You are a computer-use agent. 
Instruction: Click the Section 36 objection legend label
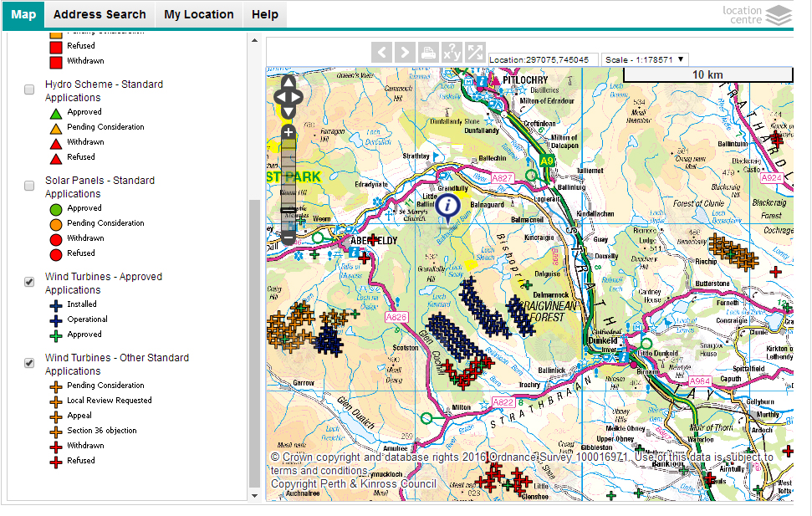pos(102,430)
